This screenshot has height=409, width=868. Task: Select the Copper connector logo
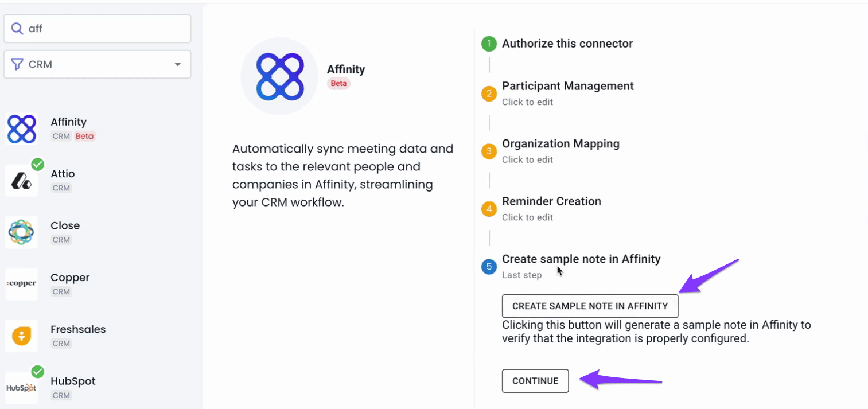pyautogui.click(x=22, y=284)
